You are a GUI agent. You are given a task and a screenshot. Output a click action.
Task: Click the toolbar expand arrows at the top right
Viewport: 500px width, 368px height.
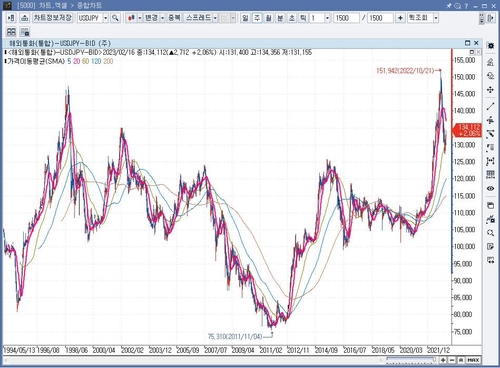point(482,18)
